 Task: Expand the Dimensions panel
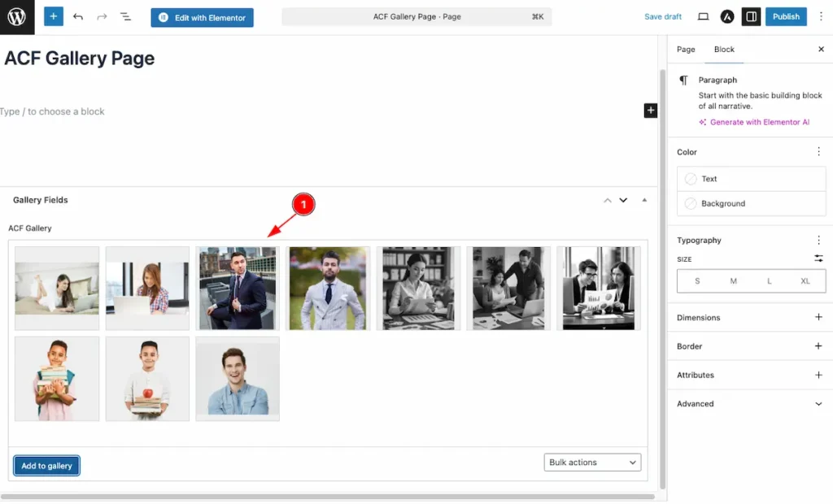pos(818,318)
